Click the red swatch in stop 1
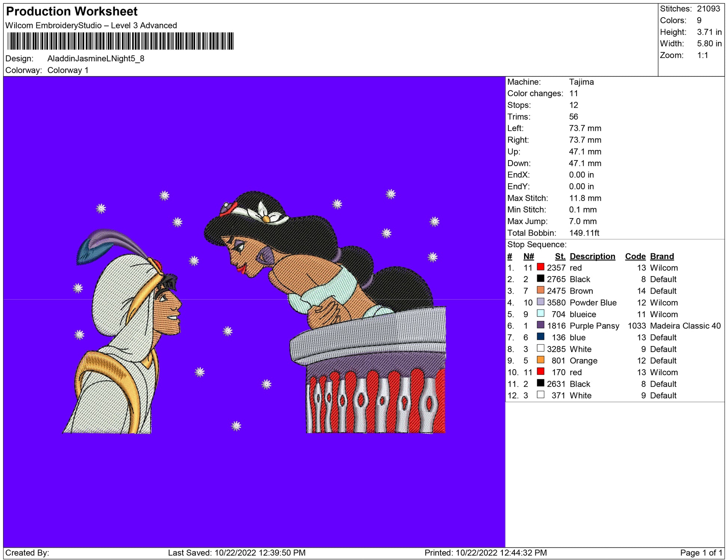 point(540,267)
